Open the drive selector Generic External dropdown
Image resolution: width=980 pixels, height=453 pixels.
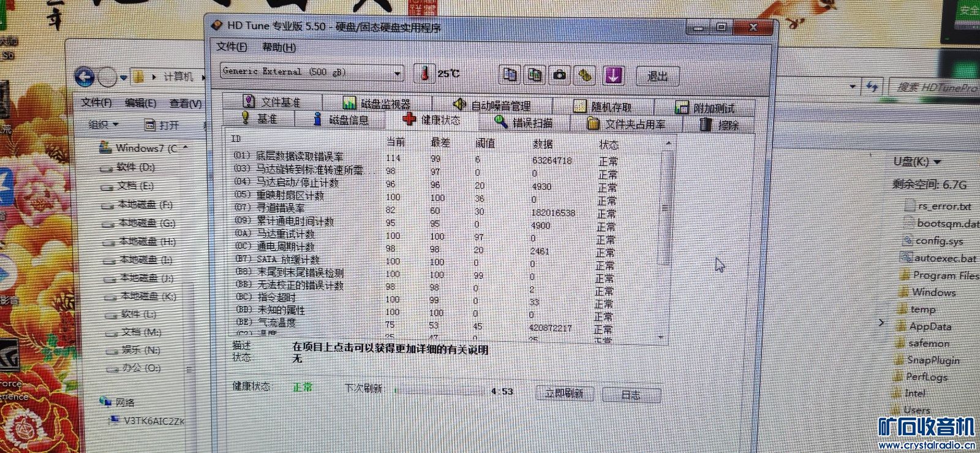(312, 72)
